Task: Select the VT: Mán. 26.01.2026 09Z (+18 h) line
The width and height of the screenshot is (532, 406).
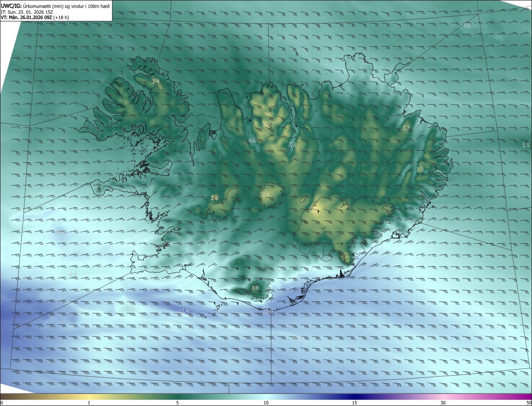Action: coord(34,17)
